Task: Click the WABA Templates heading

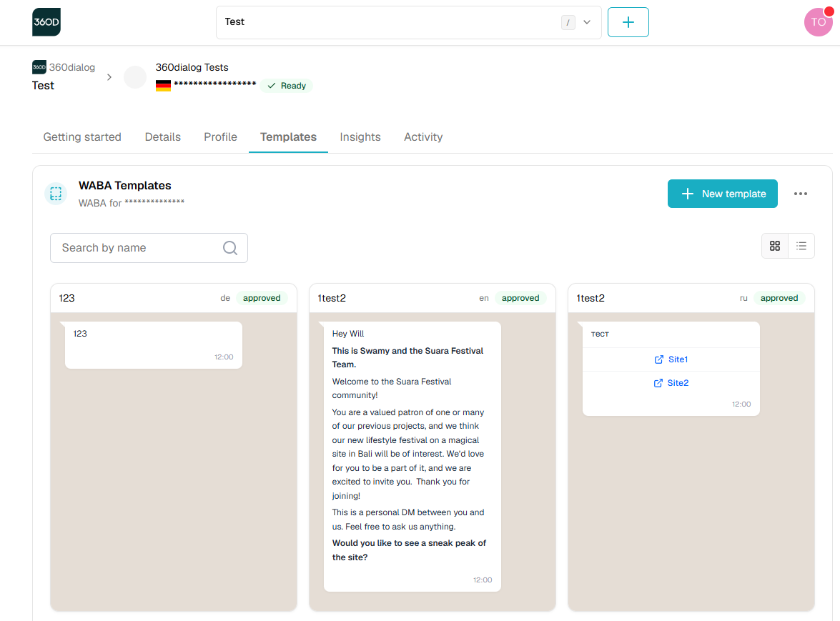Action: click(125, 186)
